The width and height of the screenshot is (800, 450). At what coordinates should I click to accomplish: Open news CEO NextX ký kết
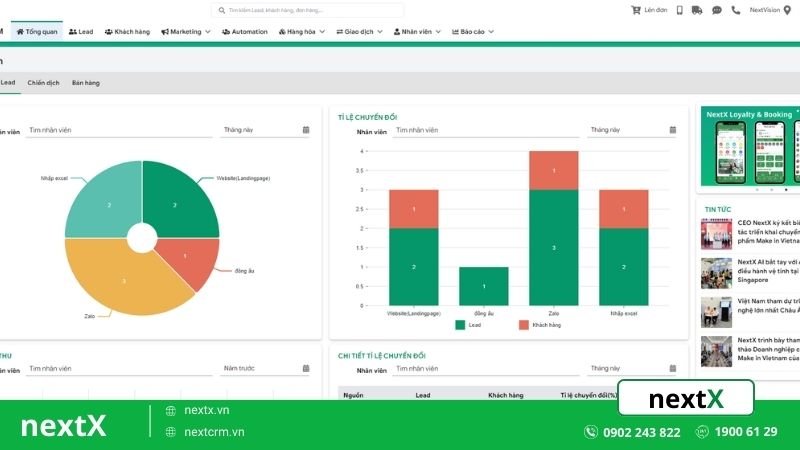click(768, 232)
